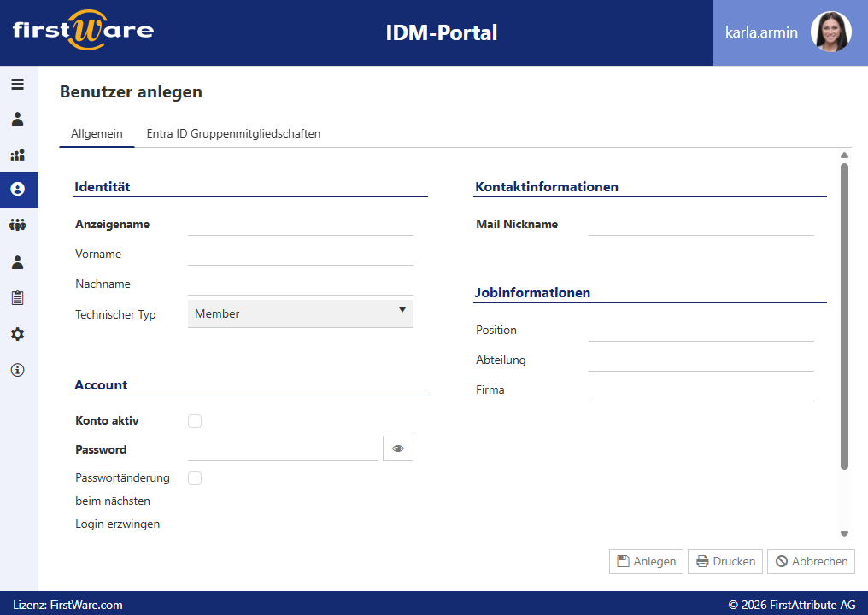Focus the Nachname input field

click(301, 284)
